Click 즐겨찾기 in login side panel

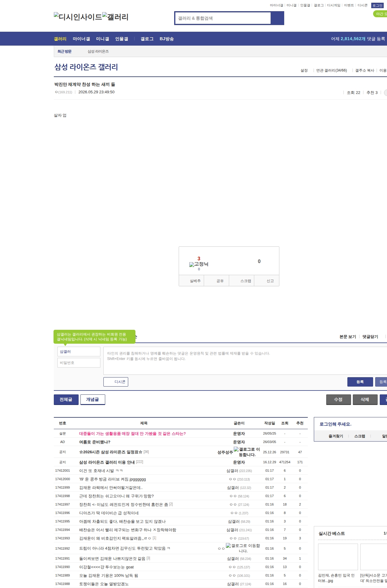point(336,436)
